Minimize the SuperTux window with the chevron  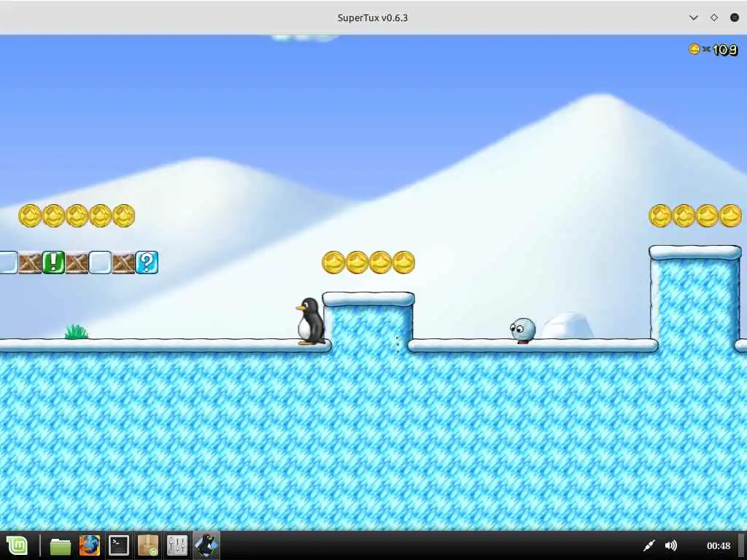[x=694, y=17]
